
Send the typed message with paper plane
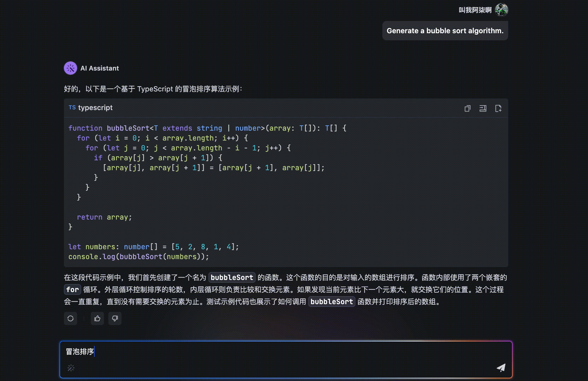click(x=501, y=368)
